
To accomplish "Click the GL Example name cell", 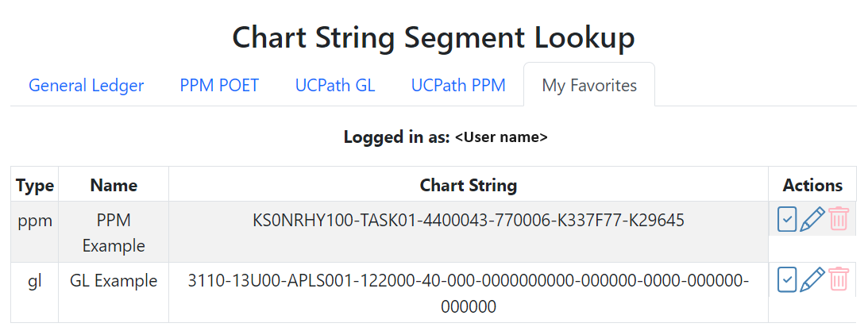I will [114, 280].
